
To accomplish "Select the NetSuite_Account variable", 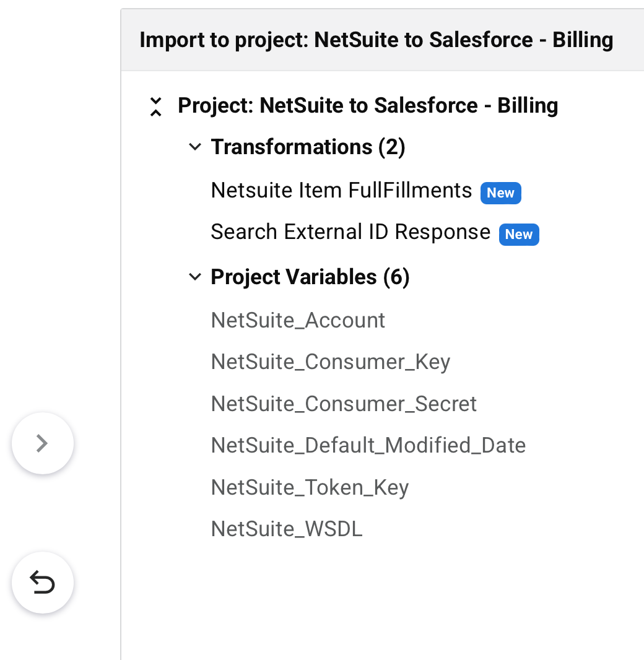I will [298, 320].
